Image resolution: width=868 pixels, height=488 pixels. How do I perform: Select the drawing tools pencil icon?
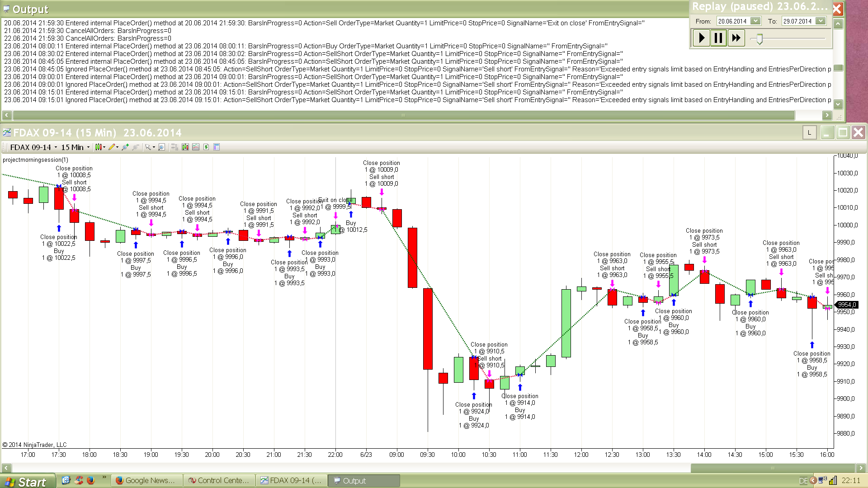(112, 147)
